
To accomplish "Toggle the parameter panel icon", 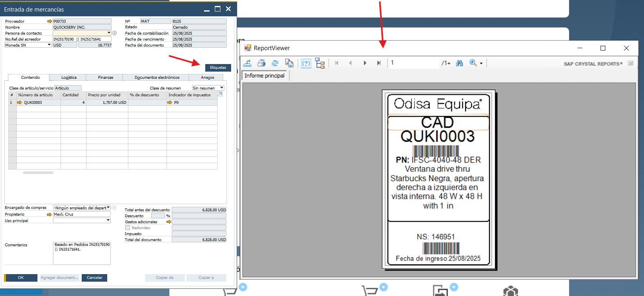I will click(306, 63).
